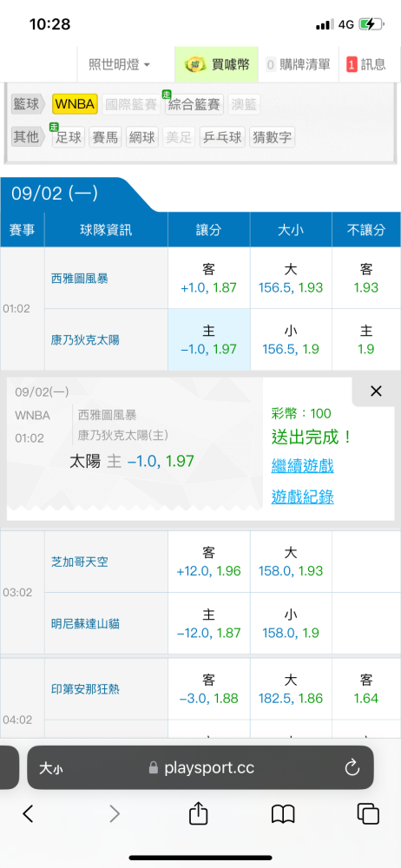401x868 pixels.
Task: Pick 大 156.5 over odds cell
Action: [291, 279]
